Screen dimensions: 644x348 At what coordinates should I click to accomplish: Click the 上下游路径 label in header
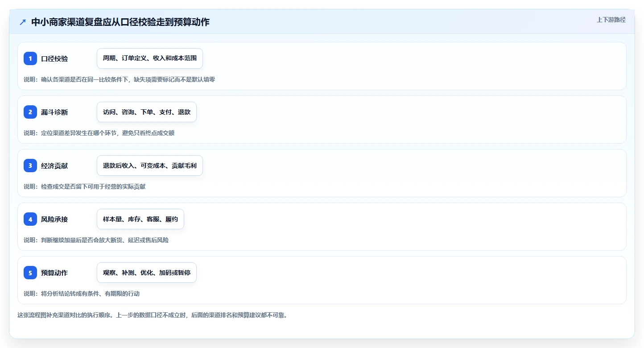point(611,20)
